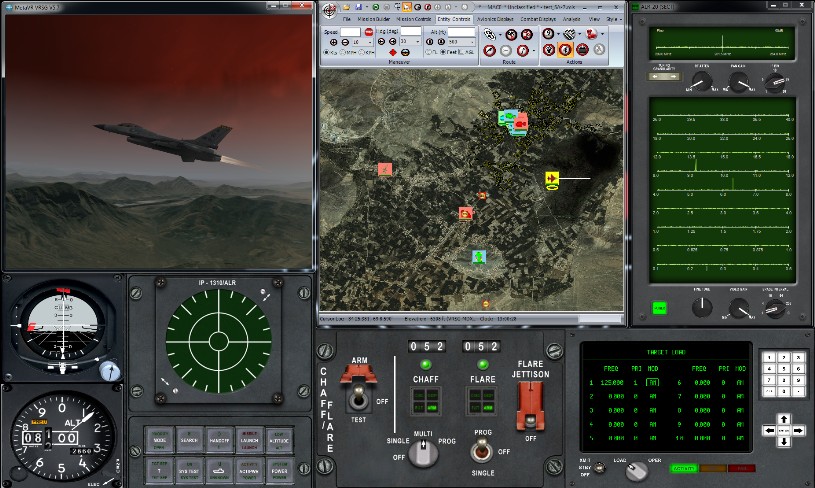Click the Hdg (deg) input field

click(411, 31)
